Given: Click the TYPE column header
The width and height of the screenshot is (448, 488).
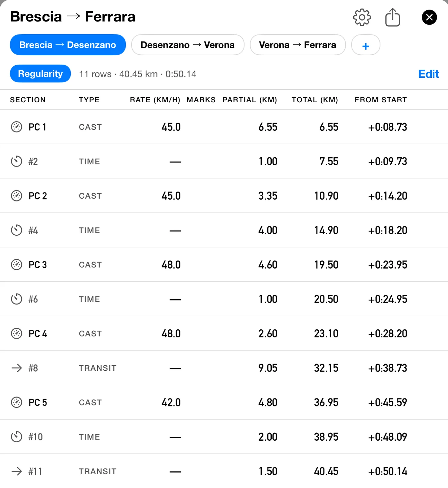Looking at the screenshot, I should [x=89, y=100].
